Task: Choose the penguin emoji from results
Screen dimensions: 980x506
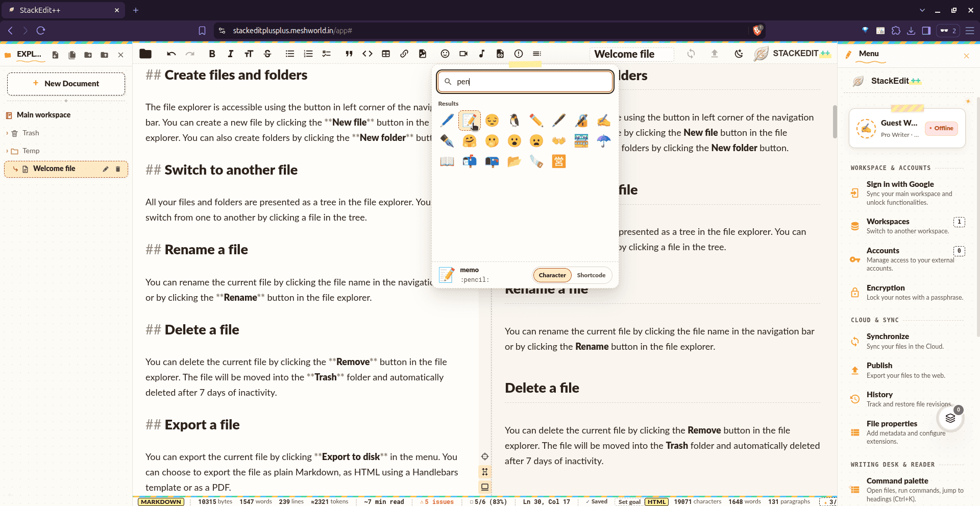Action: tap(514, 121)
